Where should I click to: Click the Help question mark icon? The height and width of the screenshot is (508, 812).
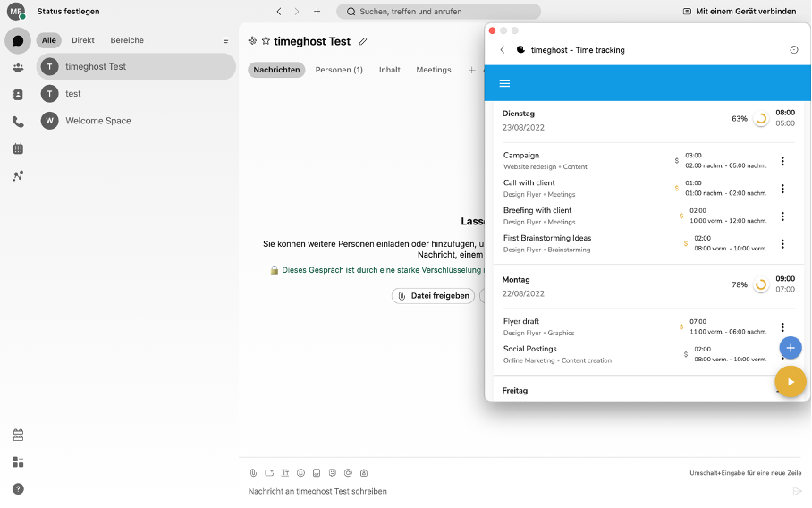pos(18,488)
